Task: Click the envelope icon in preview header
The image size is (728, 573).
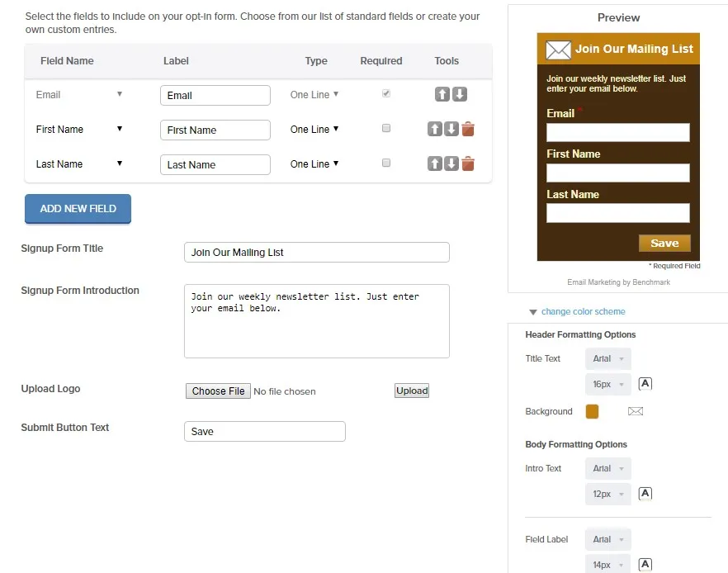Action: tap(558, 50)
